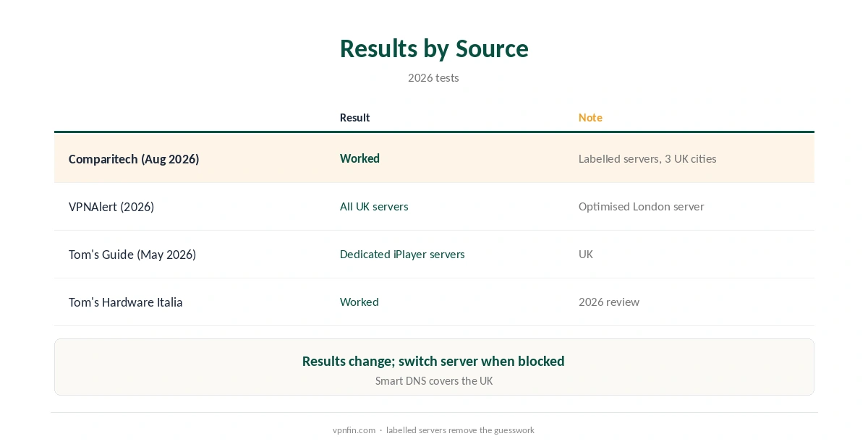Click the 'UK' note in Tom's Guide row
The height and width of the screenshot is (444, 868).
point(586,254)
